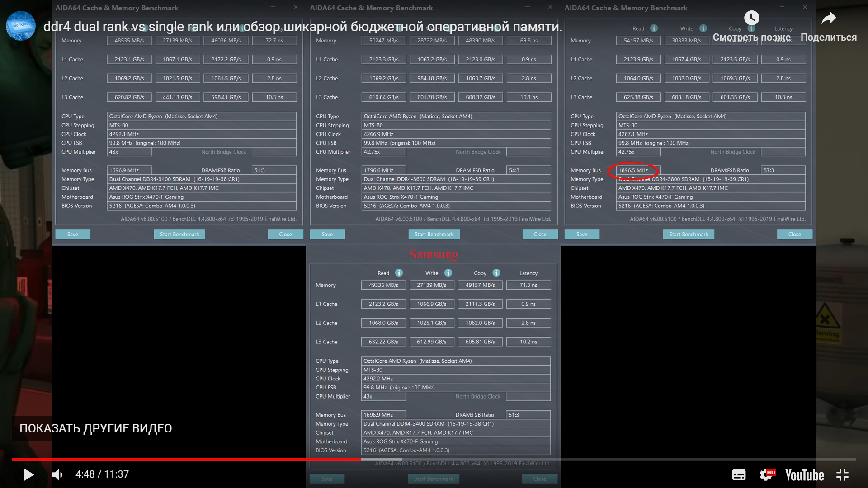Mute the video volume speaker icon
The height and width of the screenshot is (488, 868).
(57, 474)
